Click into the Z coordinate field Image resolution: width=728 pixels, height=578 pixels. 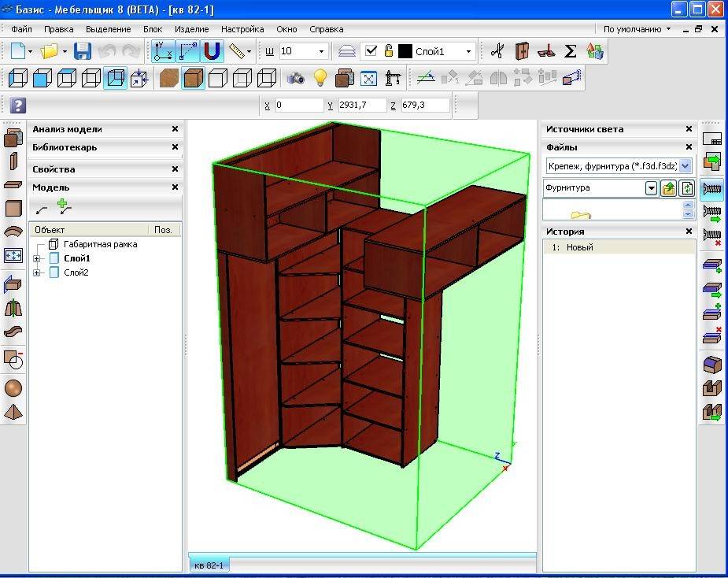425,105
